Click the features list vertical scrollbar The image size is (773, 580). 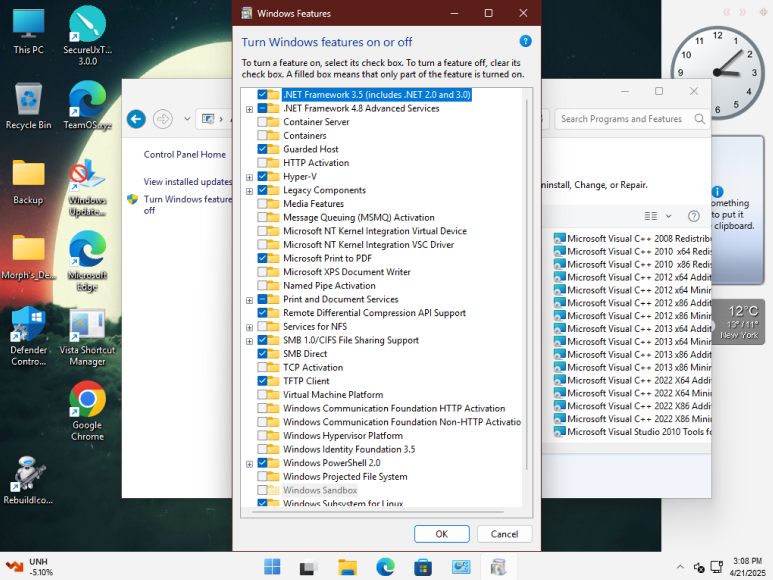pyautogui.click(x=527, y=284)
